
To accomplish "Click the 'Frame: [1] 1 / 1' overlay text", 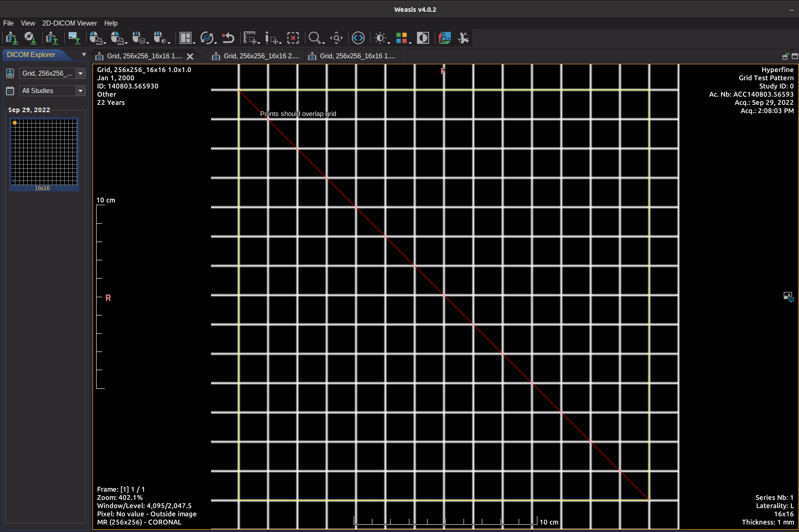I will (121, 490).
